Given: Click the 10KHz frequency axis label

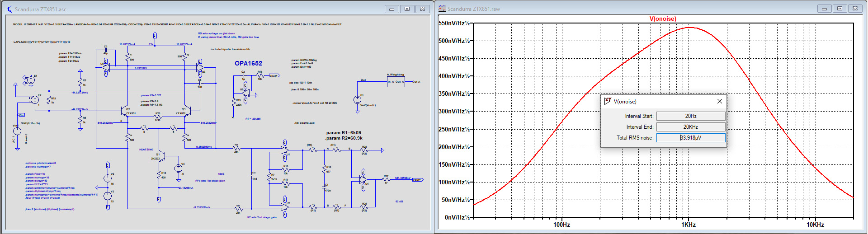Looking at the screenshot, I should (x=815, y=225).
